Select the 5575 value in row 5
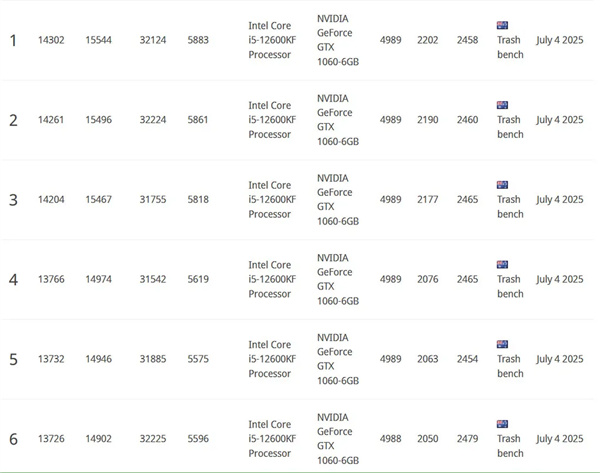 click(x=198, y=359)
